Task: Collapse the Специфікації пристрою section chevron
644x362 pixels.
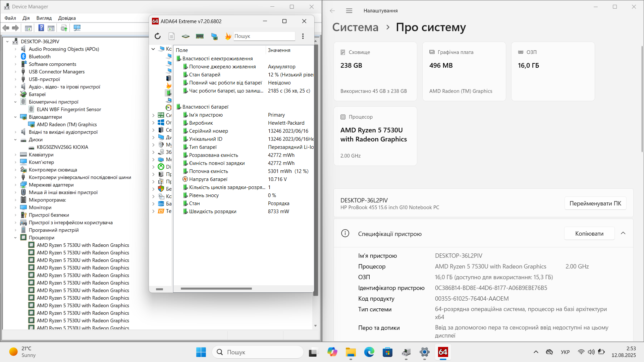Action: click(623, 233)
